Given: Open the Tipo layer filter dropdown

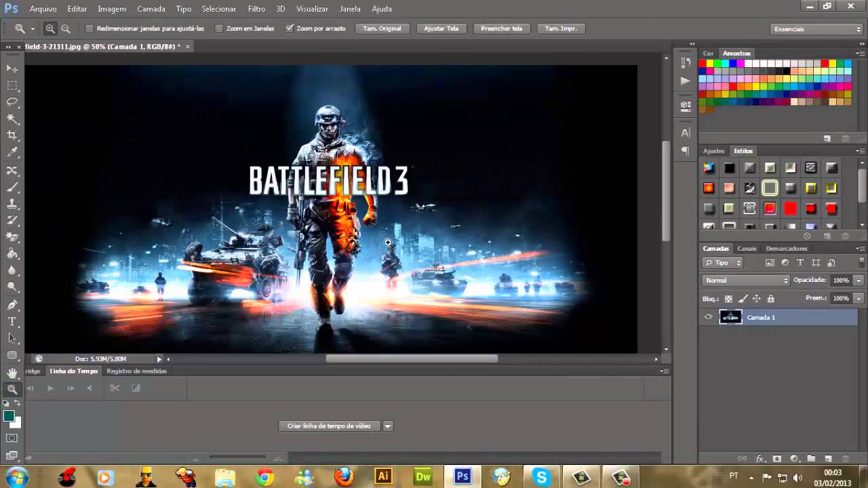Looking at the screenshot, I should (x=723, y=262).
